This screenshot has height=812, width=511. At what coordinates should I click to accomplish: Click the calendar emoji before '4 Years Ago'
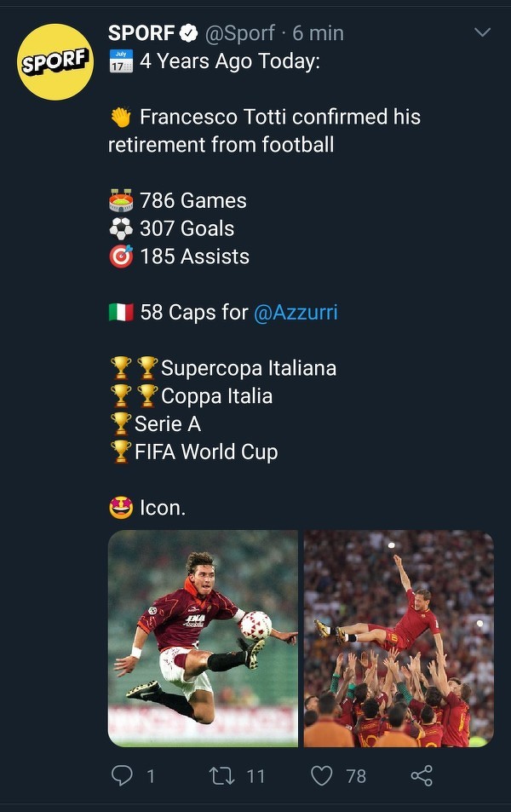(x=121, y=61)
